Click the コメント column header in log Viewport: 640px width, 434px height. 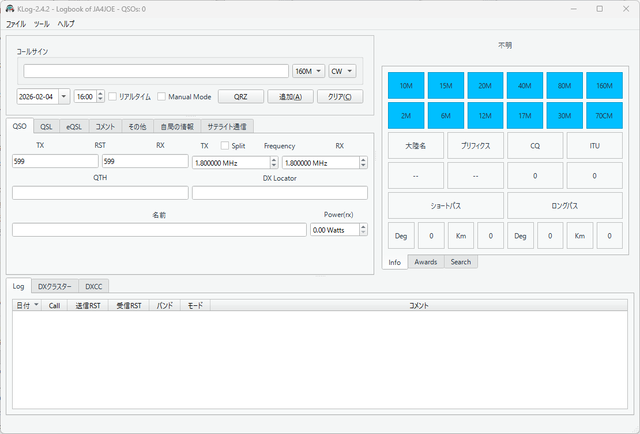click(419, 305)
